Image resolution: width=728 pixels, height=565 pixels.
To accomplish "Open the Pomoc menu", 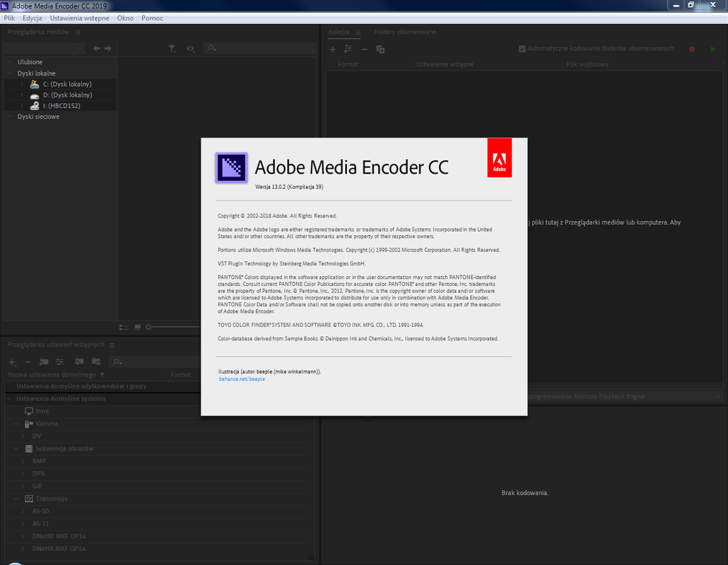I will pyautogui.click(x=152, y=18).
